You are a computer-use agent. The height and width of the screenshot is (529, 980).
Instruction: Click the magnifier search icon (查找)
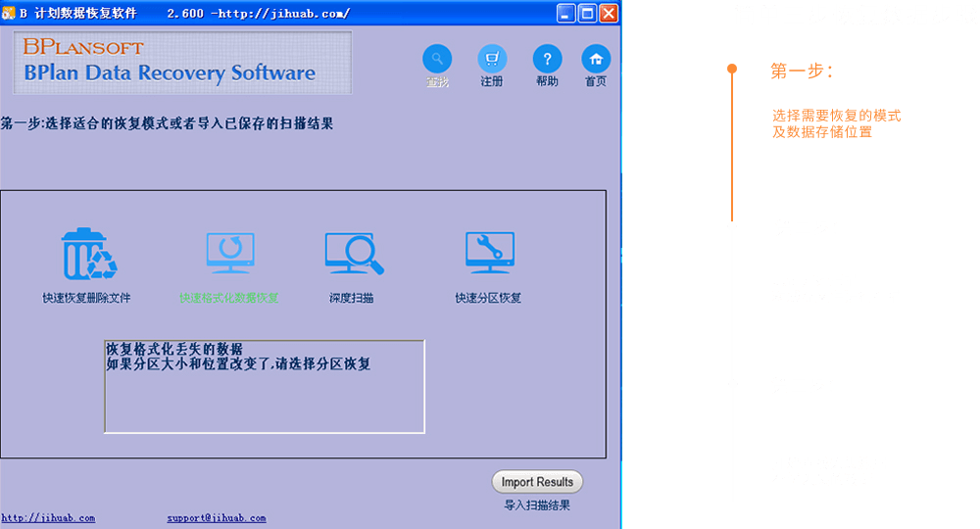click(x=437, y=59)
